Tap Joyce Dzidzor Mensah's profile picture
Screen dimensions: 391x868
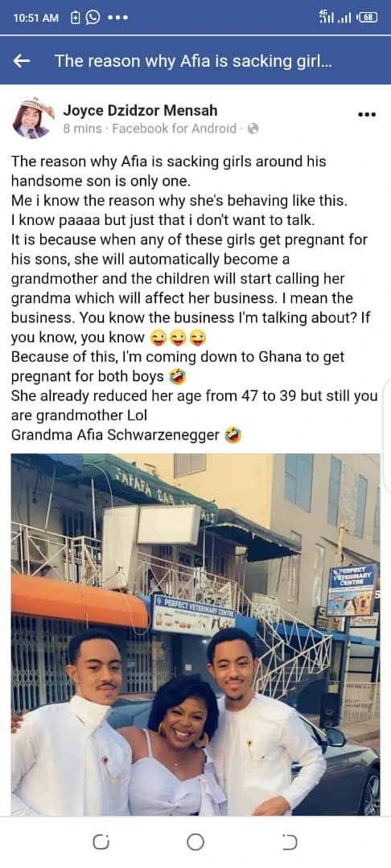point(33,118)
